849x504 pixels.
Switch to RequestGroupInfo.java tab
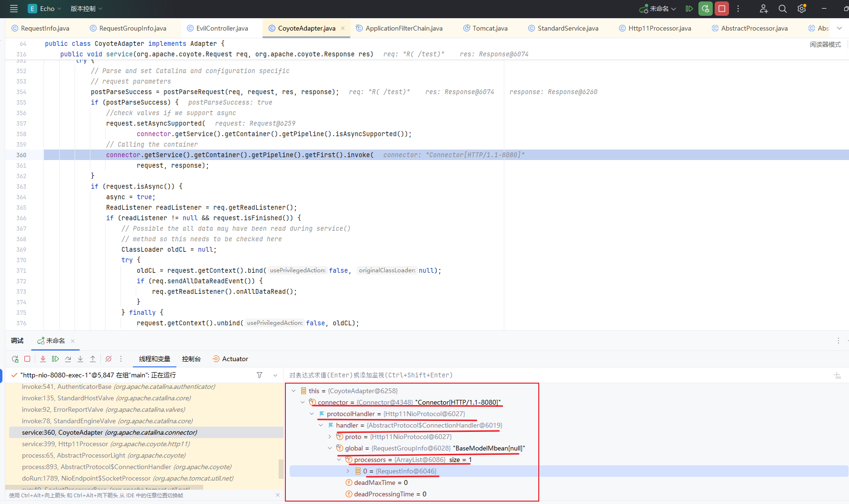(128, 28)
